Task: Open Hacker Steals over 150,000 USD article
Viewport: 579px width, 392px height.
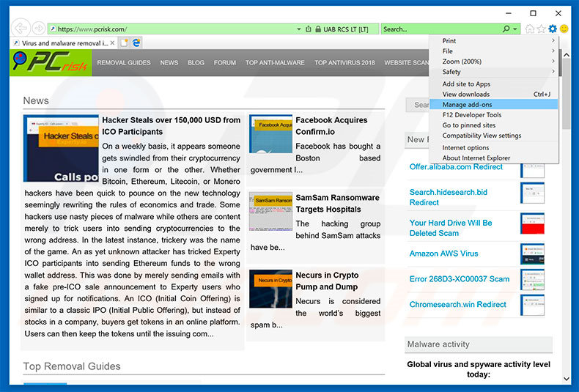Action: click(x=171, y=126)
